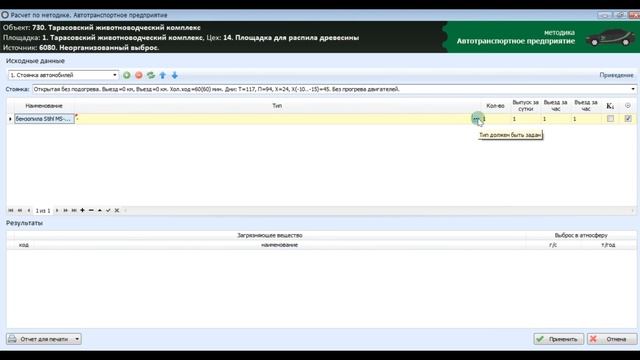Click the "Загрязняющее вещество" header
The height and width of the screenshot is (360, 640).
click(270, 236)
